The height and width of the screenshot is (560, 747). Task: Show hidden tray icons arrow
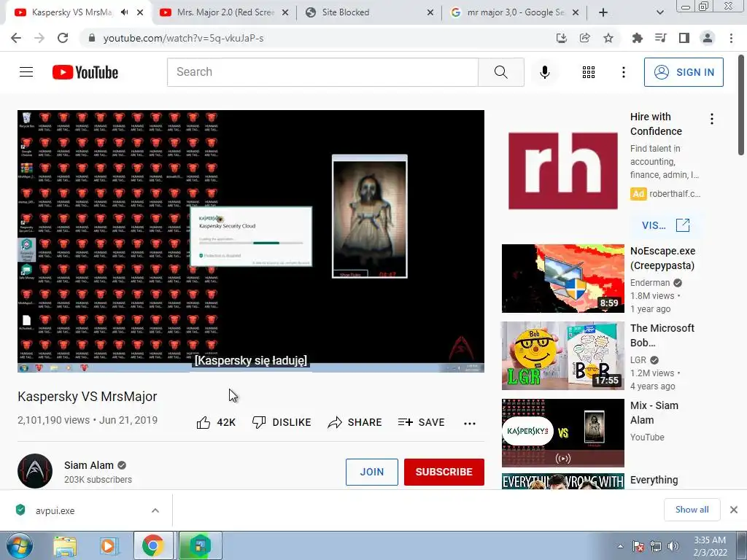pyautogui.click(x=620, y=546)
